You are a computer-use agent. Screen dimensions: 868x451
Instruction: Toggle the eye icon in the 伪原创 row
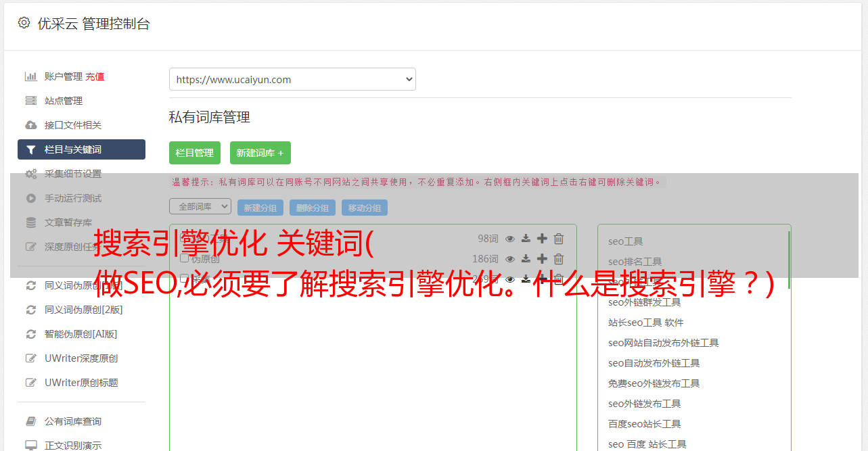[510, 259]
